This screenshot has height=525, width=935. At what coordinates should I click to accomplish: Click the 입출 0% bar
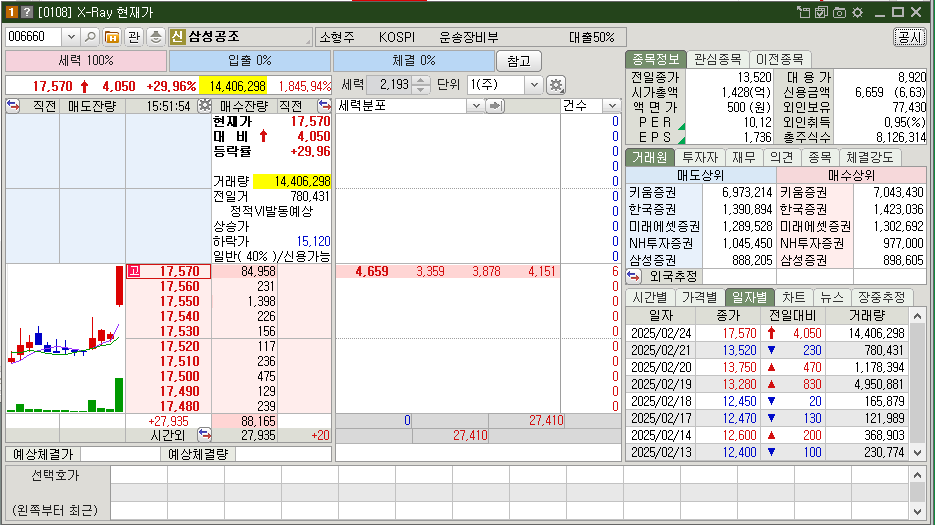point(250,61)
